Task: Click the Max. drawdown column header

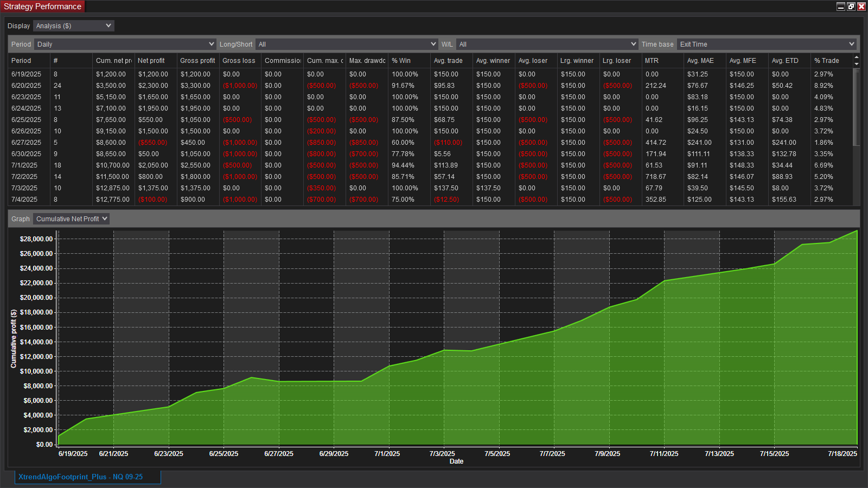Action: [367, 60]
